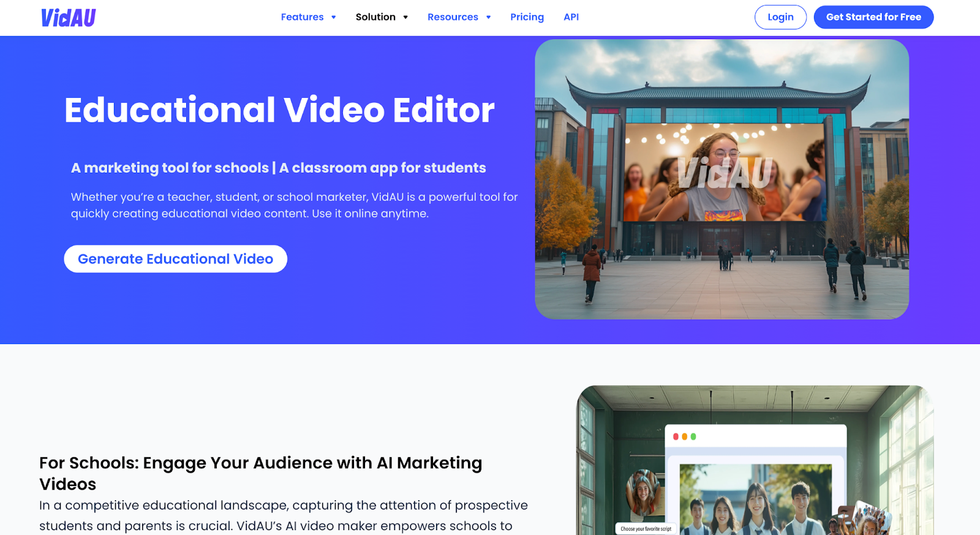Select 'For Schools: Engage Your Audience' heading

coord(261,473)
